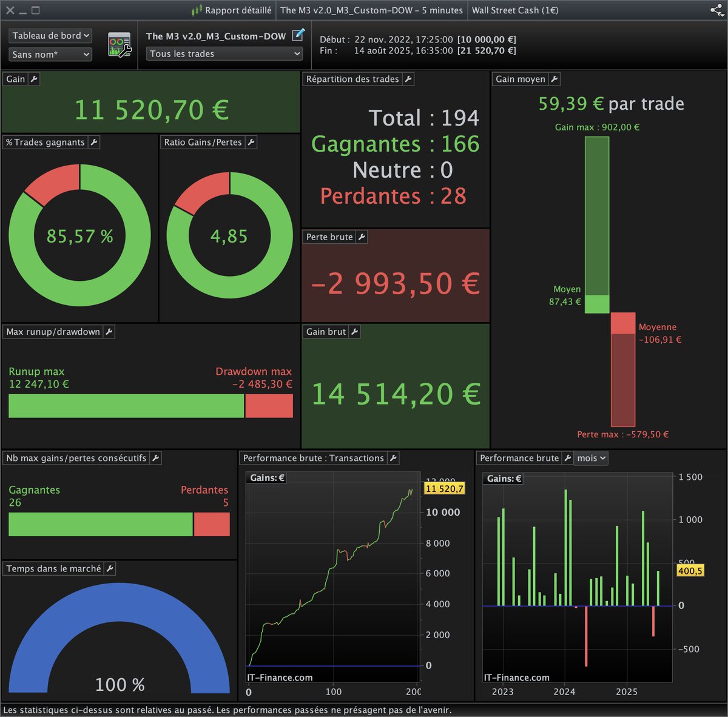Click the 4,85 gain/loss ratio donut
This screenshot has height=717, width=728.
pos(229,235)
